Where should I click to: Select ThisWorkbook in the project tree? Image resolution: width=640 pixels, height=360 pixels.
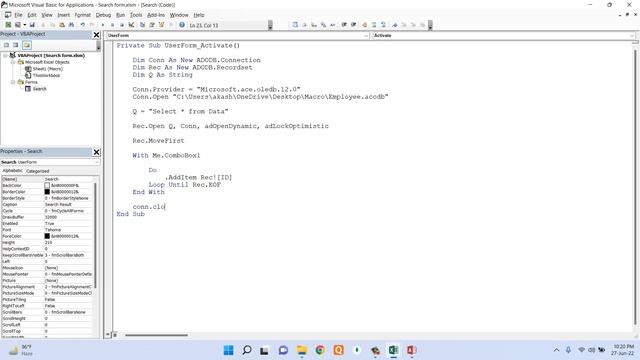click(47, 76)
